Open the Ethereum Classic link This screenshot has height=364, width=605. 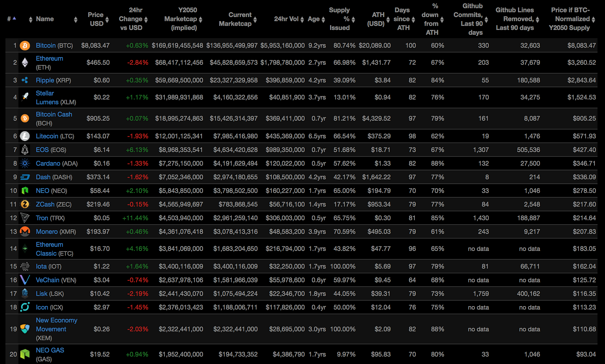tap(50, 249)
